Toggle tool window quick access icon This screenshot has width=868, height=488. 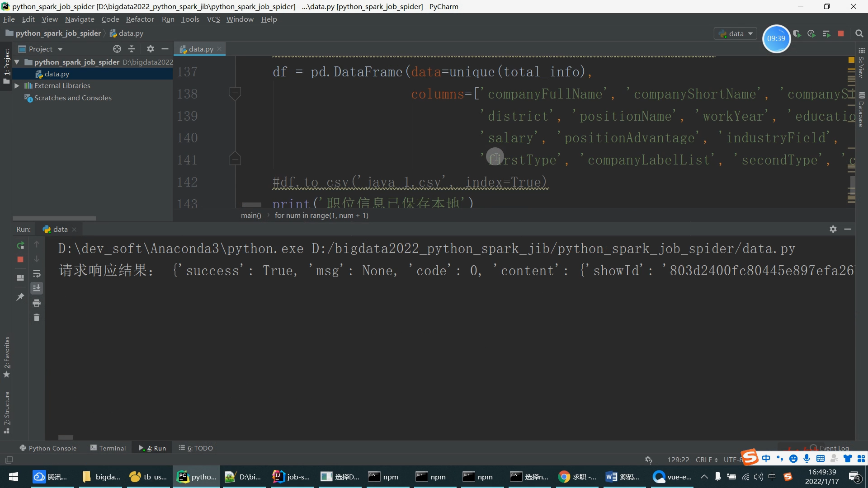9,460
